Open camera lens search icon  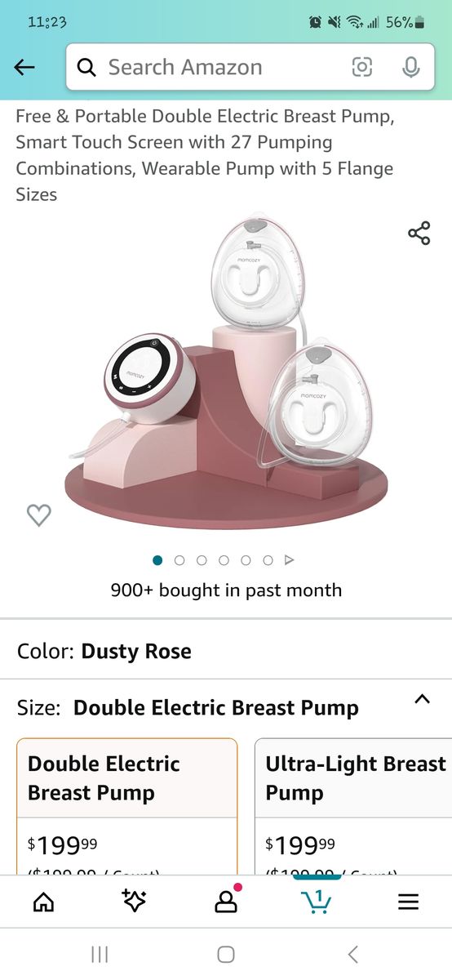362,67
